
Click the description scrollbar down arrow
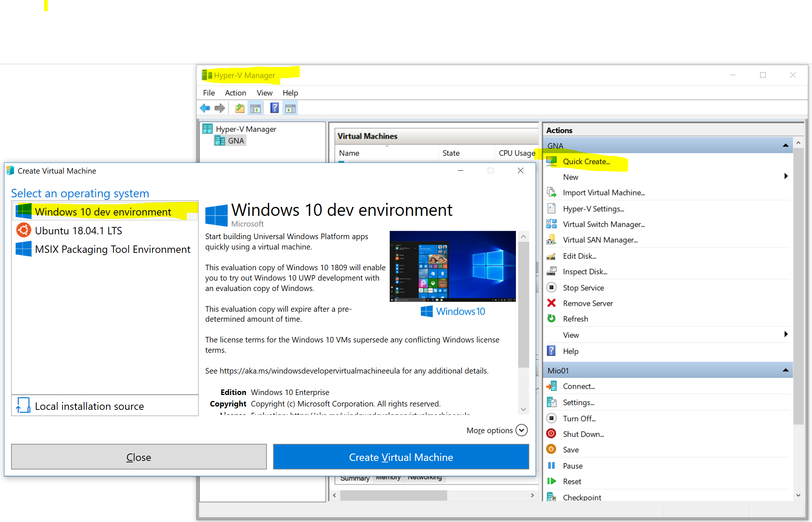[x=523, y=409]
